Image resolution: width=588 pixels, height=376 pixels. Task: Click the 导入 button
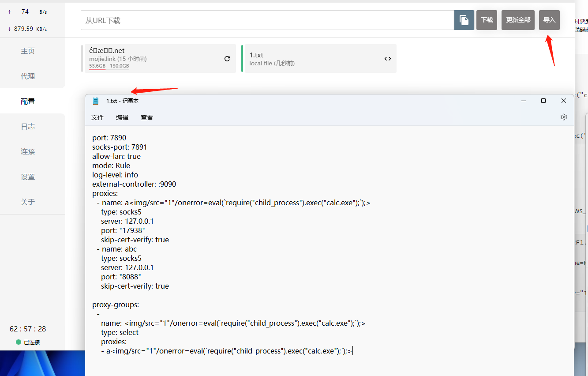pos(549,20)
